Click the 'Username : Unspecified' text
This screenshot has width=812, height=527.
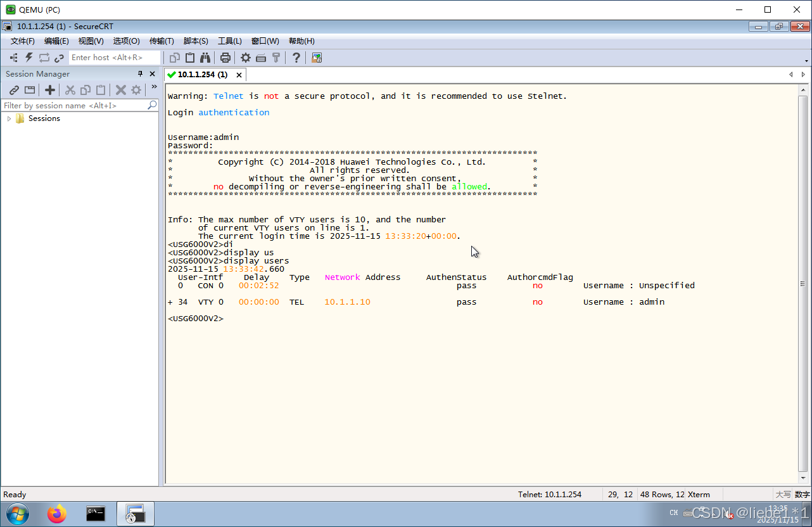(x=639, y=286)
